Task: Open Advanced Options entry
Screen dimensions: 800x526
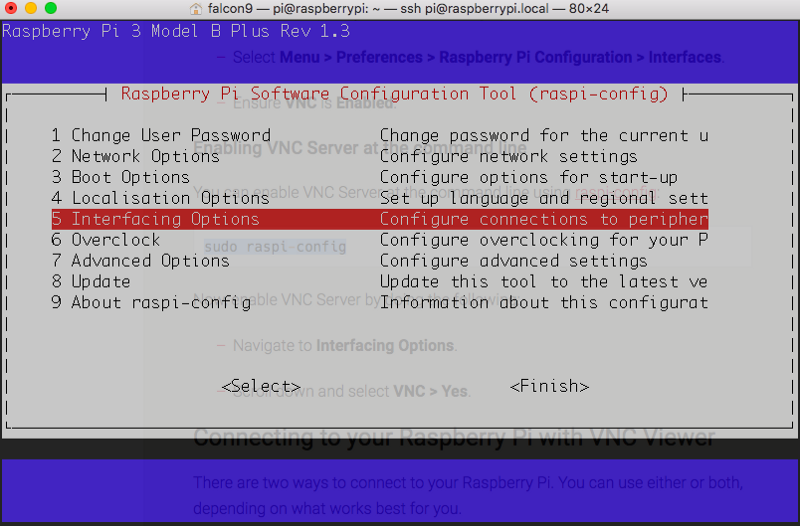Action: pos(141,261)
